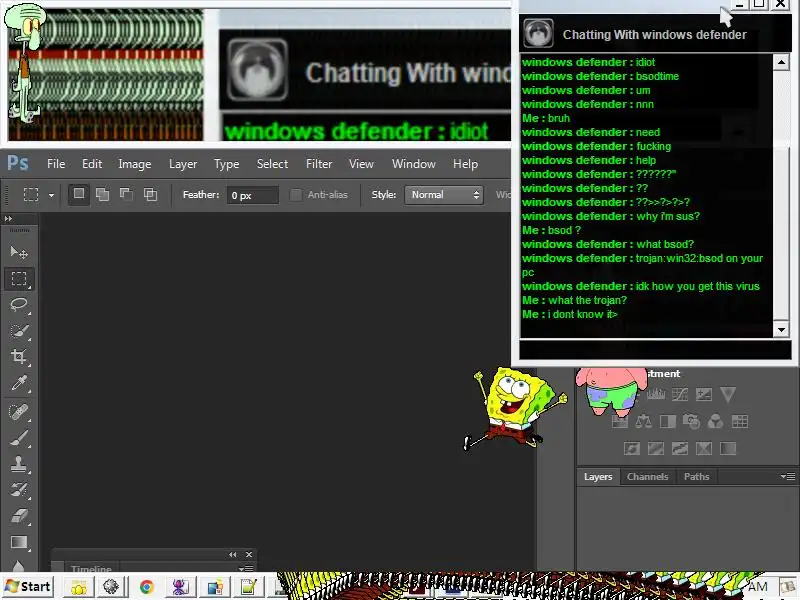Select the History Brush tool
This screenshot has height=600, width=800.
(x=19, y=490)
